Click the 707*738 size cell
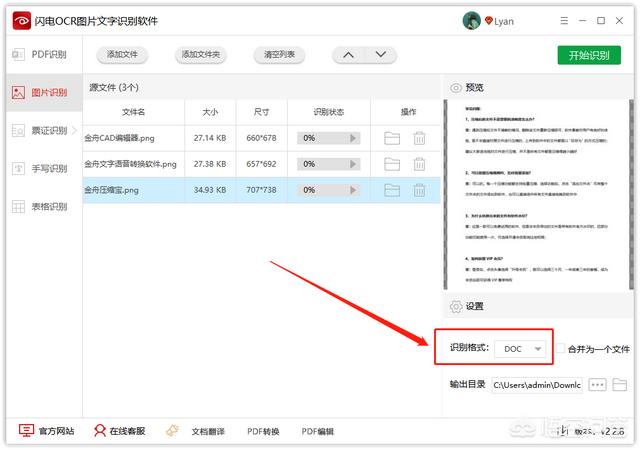The height and width of the screenshot is (450, 640). (x=261, y=190)
